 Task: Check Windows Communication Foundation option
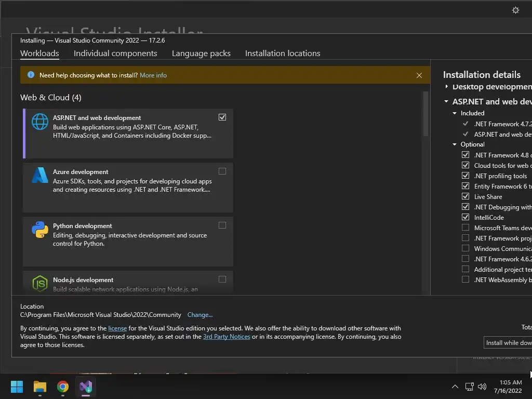coord(465,248)
